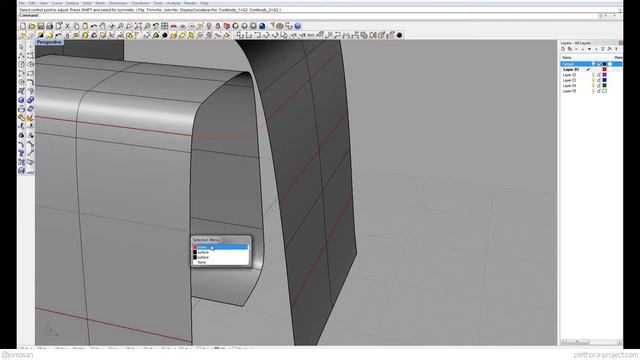
Task: Click the Print icon
Action: [50, 26]
